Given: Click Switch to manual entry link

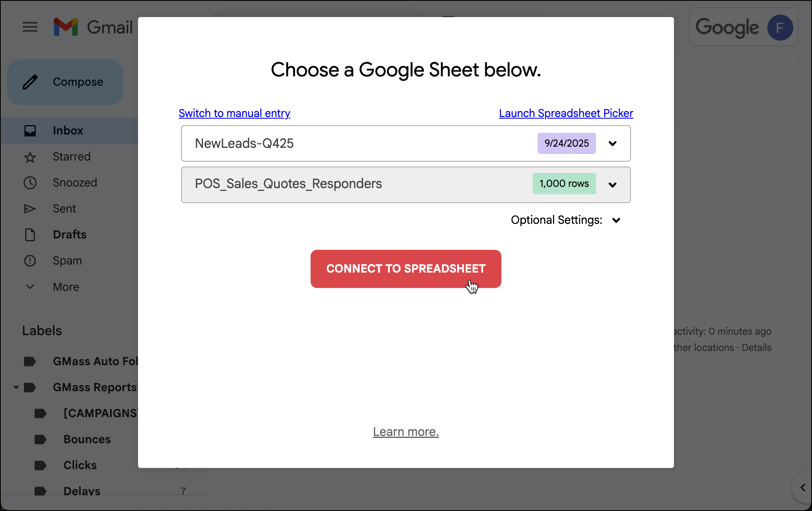Looking at the screenshot, I should (x=234, y=113).
